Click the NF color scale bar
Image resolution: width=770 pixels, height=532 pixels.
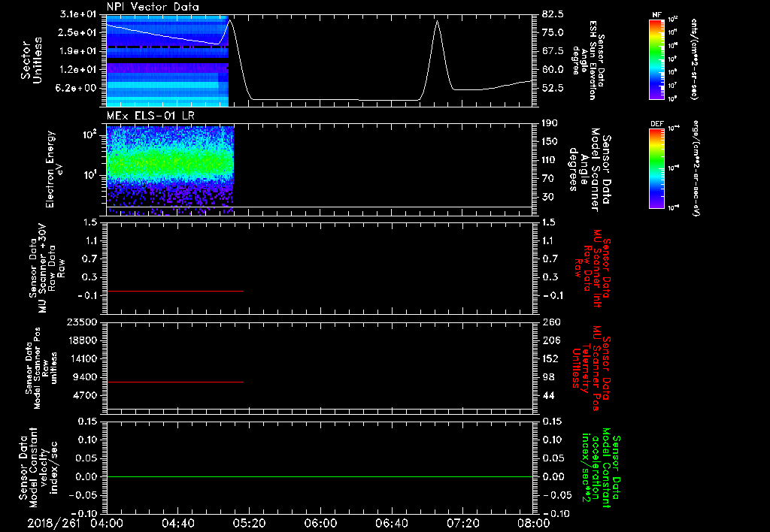tap(656, 59)
